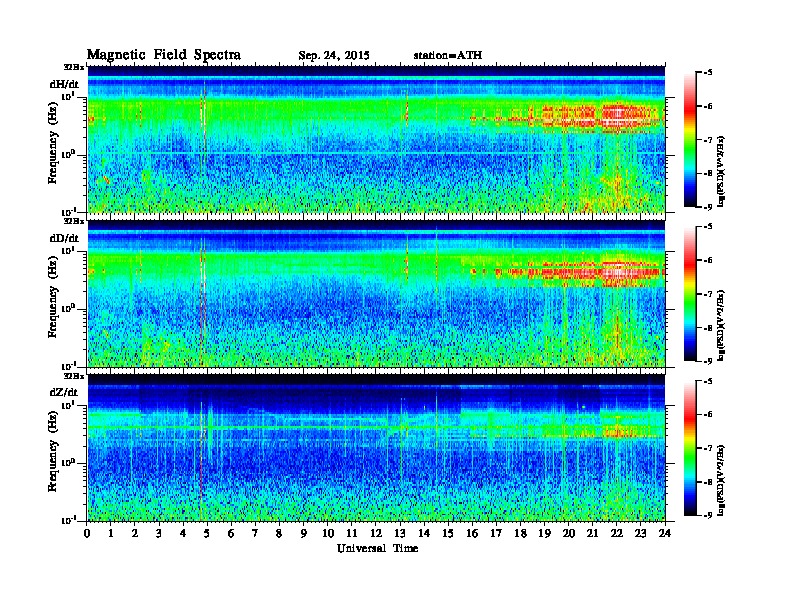Click hour tick label "9" on time axis
792x612 pixels.
click(x=304, y=533)
